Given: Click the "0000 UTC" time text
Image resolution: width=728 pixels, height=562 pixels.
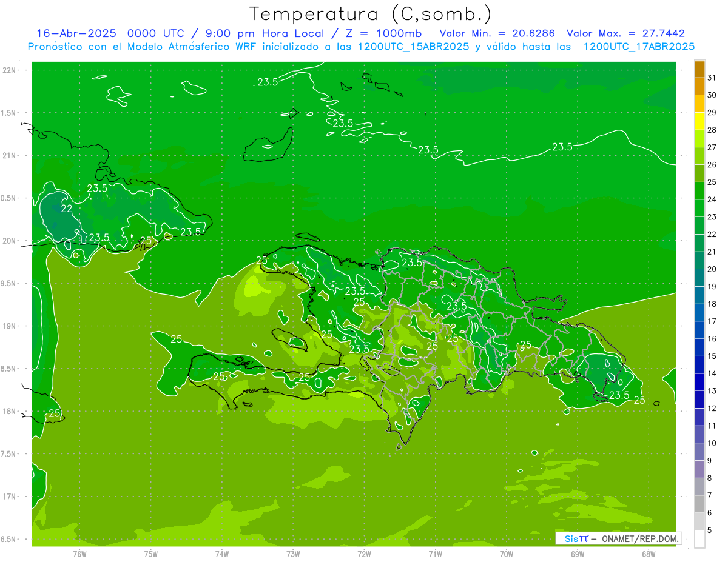Looking at the screenshot, I should [x=156, y=33].
